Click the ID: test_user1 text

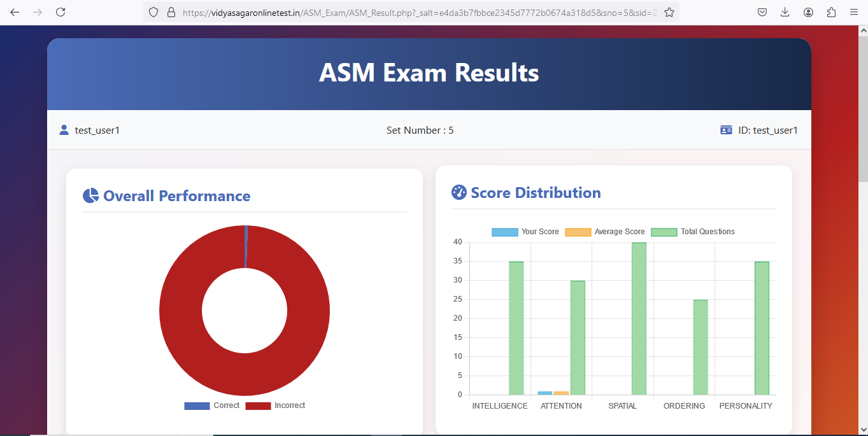(768, 130)
